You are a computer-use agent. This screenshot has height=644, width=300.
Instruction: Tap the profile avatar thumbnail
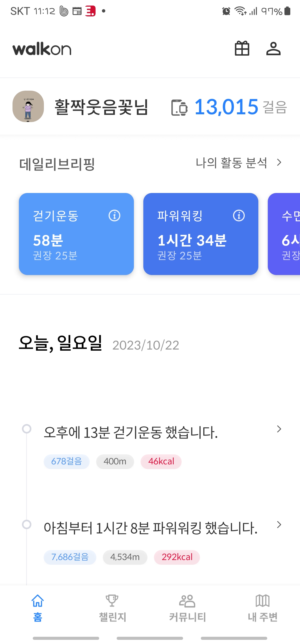(x=28, y=106)
